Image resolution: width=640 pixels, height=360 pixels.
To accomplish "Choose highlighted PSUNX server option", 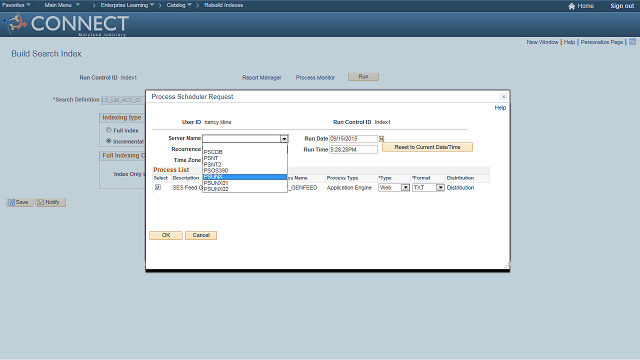I will (x=245, y=177).
